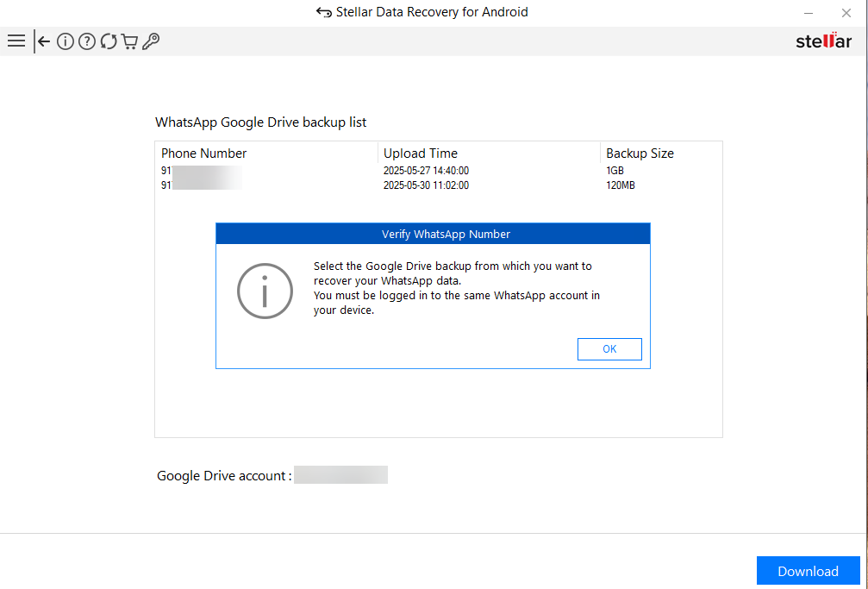Open the info (about) icon
Image resolution: width=868 pixels, height=589 pixels.
(65, 41)
